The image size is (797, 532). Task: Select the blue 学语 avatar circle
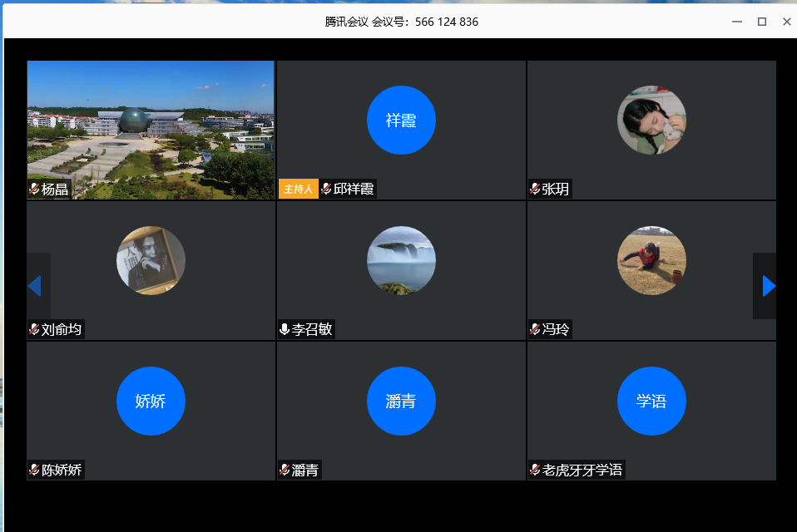651,401
